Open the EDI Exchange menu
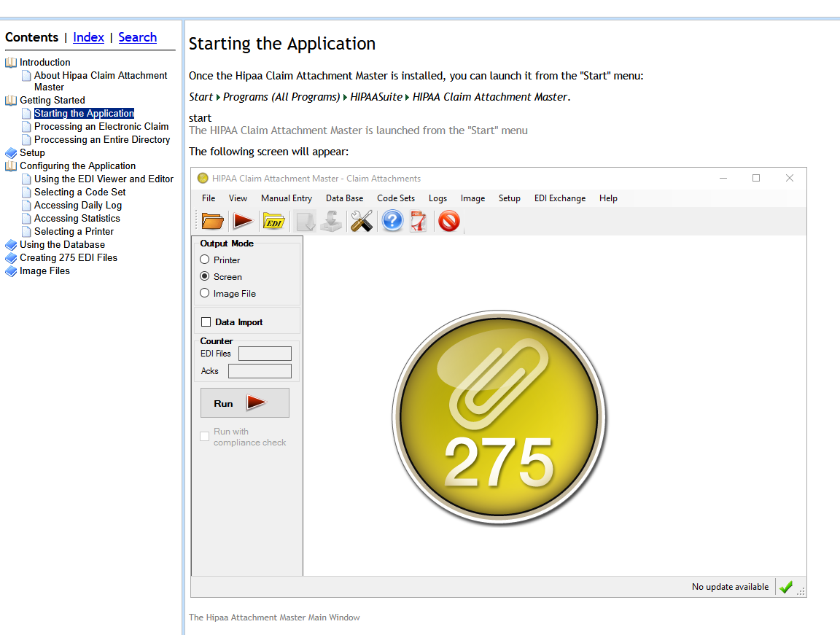The image size is (840, 635). point(560,198)
